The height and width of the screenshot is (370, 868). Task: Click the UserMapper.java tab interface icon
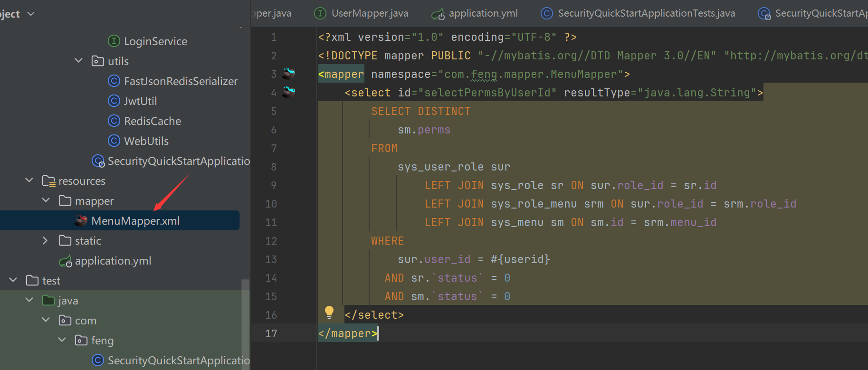tap(320, 13)
